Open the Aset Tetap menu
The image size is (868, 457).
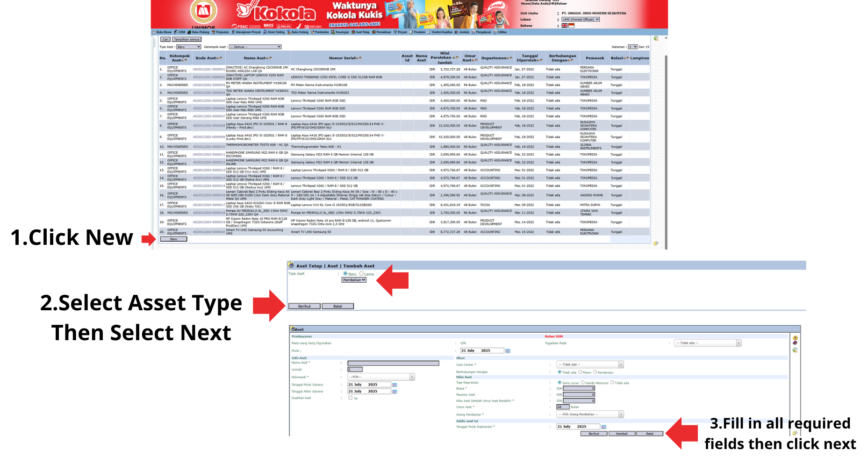(x=360, y=32)
